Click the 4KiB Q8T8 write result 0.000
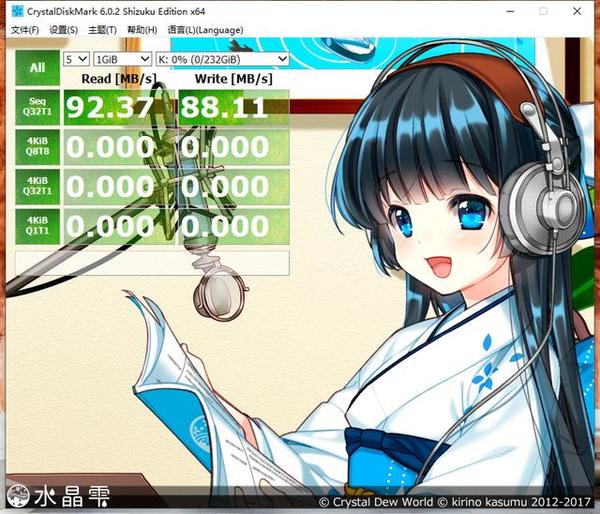Image resolution: width=600 pixels, height=514 pixels. point(234,147)
